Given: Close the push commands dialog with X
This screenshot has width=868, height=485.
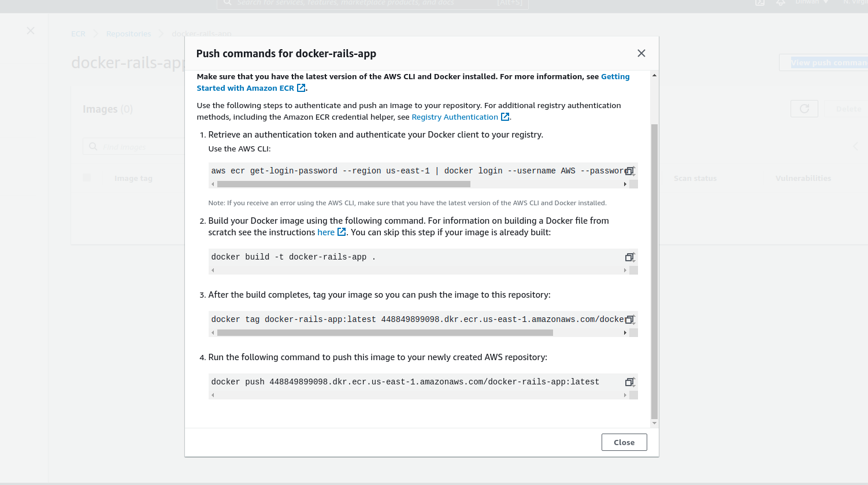Looking at the screenshot, I should [x=641, y=53].
